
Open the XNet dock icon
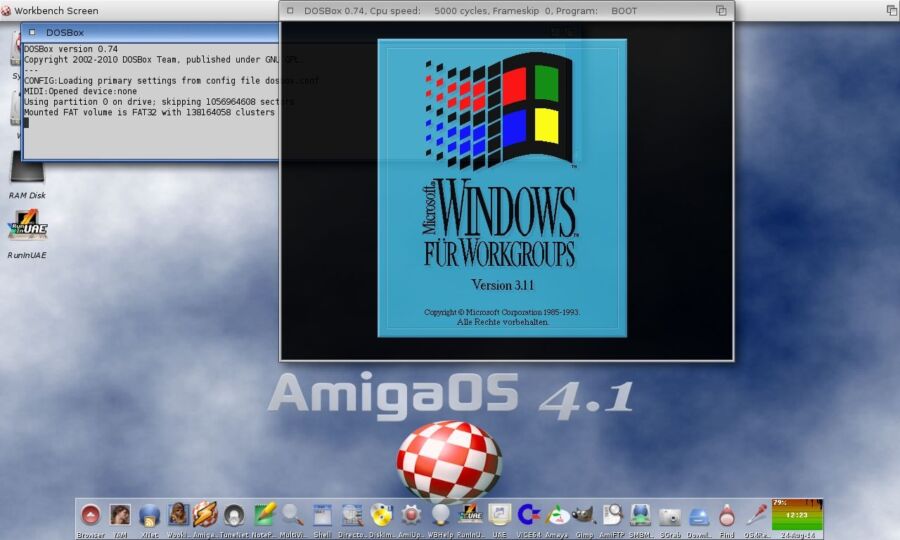(149, 515)
